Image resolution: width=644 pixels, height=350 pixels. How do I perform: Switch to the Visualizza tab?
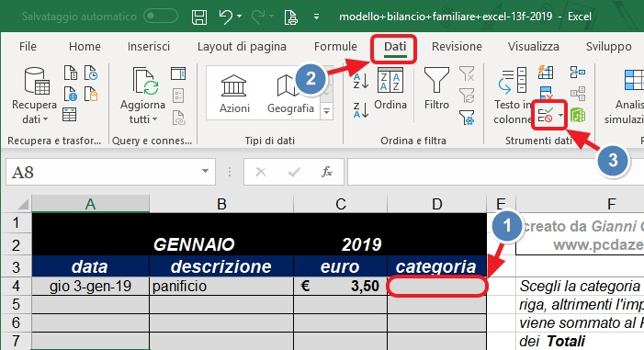point(533,47)
